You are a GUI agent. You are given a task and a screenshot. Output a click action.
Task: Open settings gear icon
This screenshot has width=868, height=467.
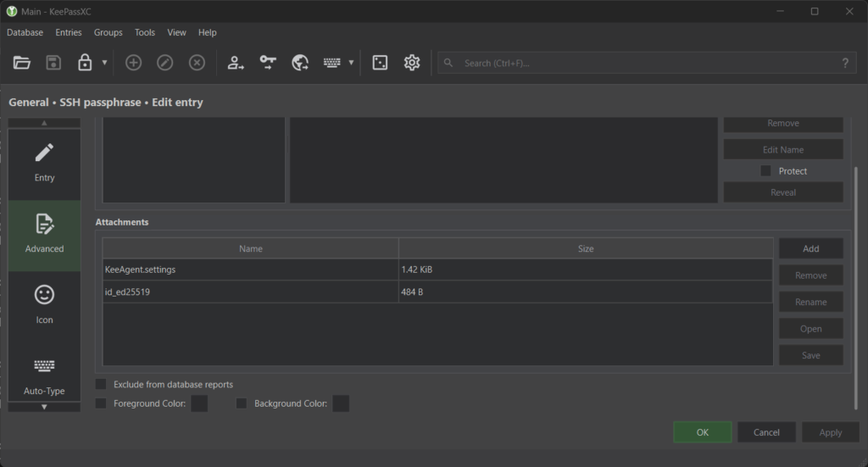pos(412,63)
